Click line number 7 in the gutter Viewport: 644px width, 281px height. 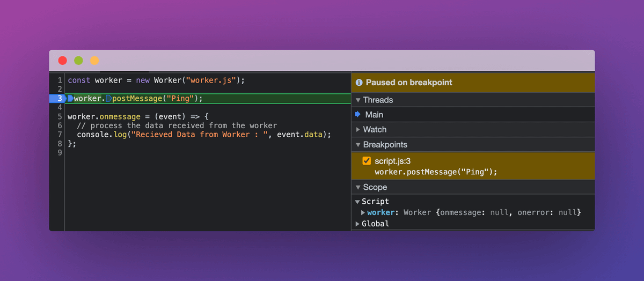coord(61,135)
